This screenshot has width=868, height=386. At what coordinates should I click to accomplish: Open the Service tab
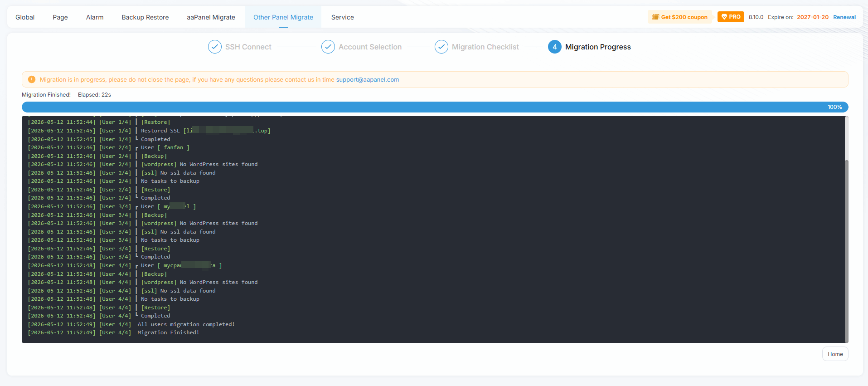point(343,17)
